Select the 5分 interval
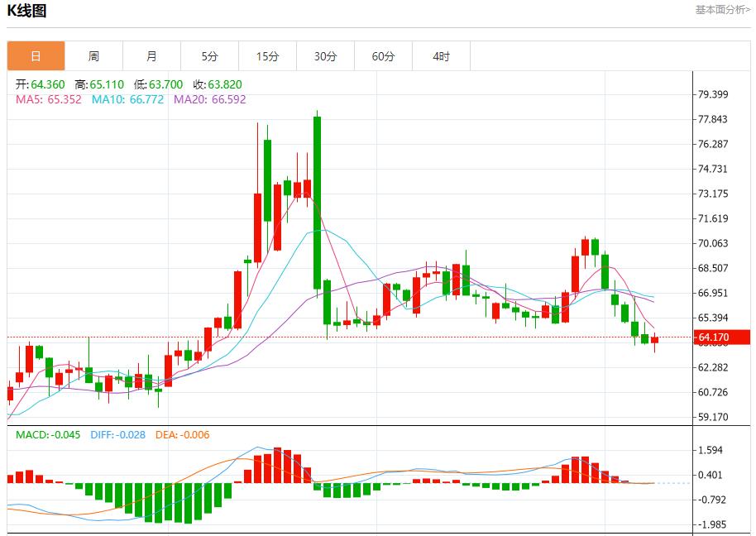Viewport: 756px width, 536px height. [x=209, y=55]
